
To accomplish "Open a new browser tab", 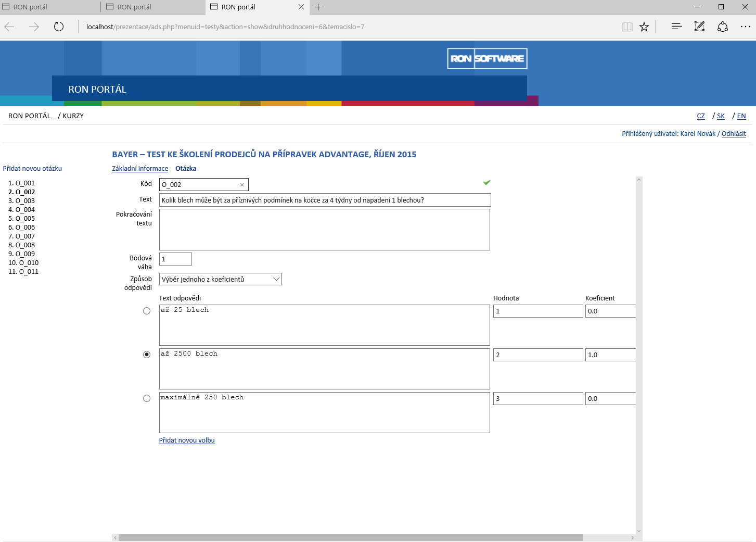I will point(318,7).
